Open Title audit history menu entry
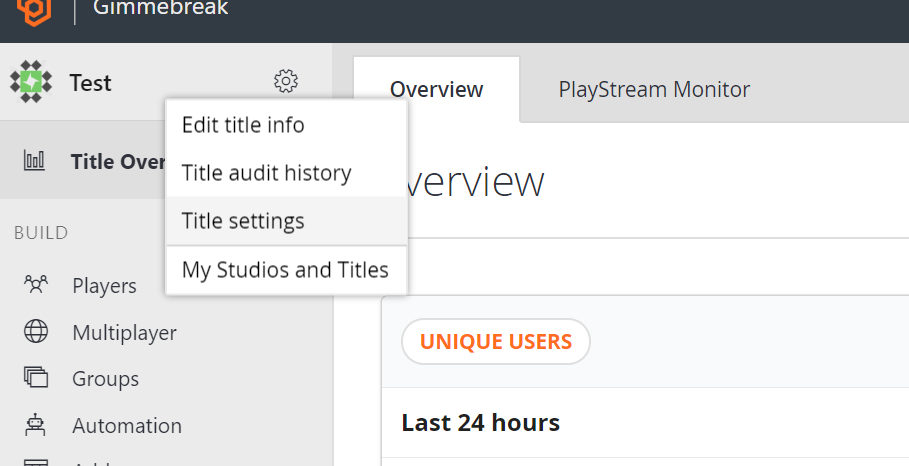 click(266, 173)
